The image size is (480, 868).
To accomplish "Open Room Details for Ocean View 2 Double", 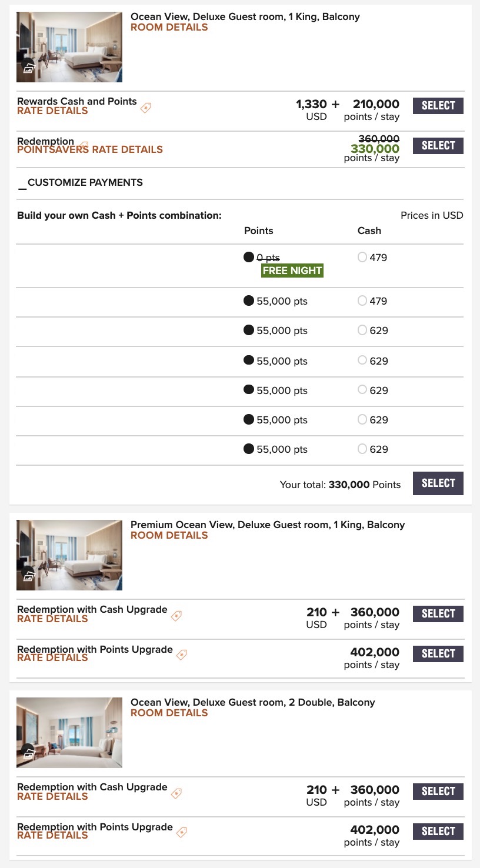I will [169, 713].
